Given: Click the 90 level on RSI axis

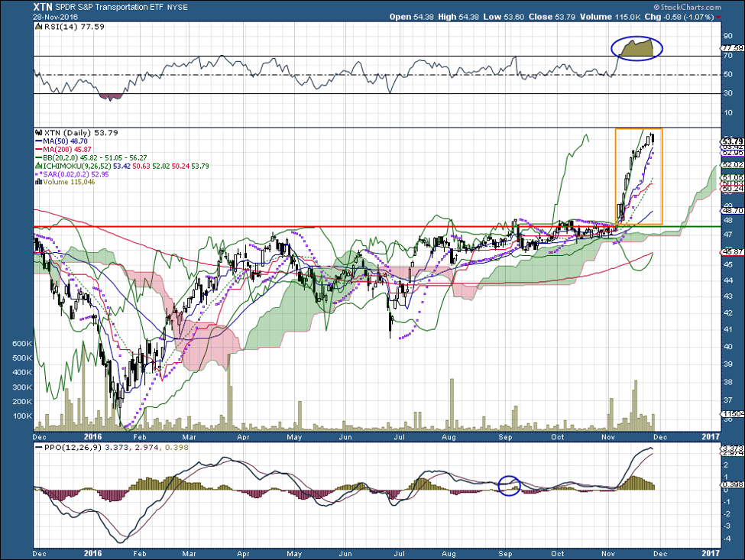Looking at the screenshot, I should (x=727, y=36).
